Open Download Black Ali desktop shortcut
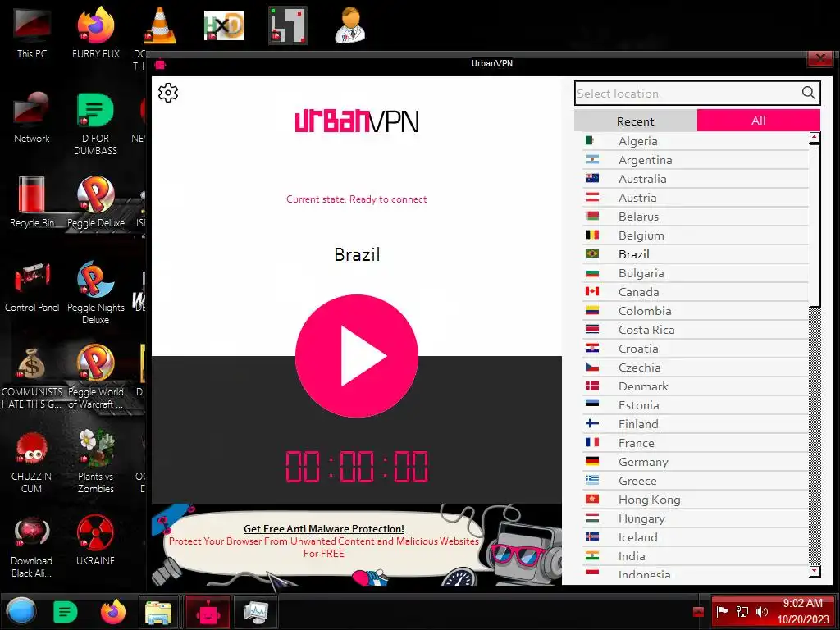This screenshot has height=630, width=840. 32,547
